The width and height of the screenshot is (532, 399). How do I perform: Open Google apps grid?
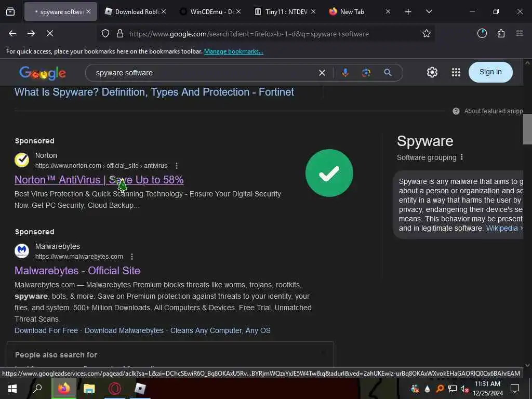click(x=456, y=72)
